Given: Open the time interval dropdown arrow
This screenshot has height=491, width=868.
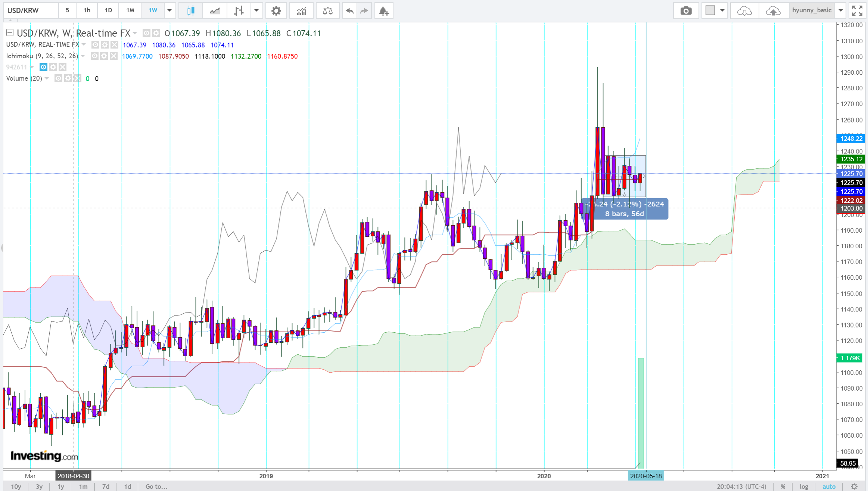Looking at the screenshot, I should (x=169, y=10).
